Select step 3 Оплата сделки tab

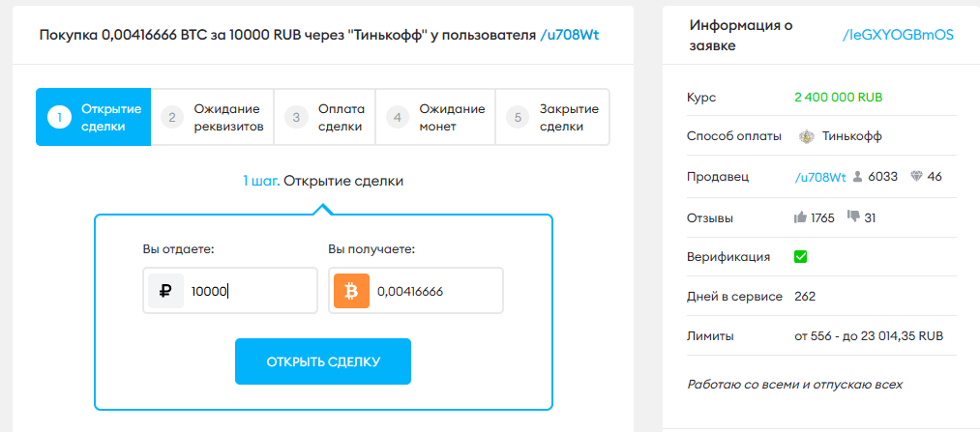click(x=324, y=117)
